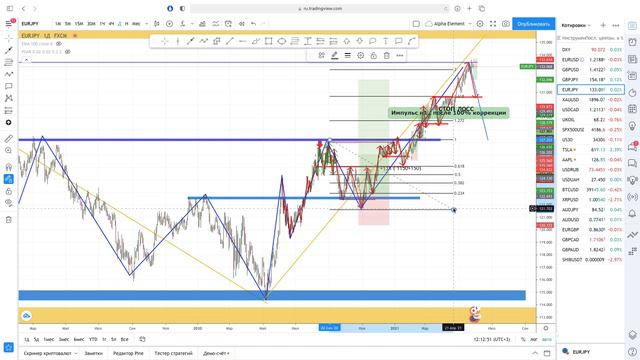Switch to the 15-minute timeframe
Screen dimensions: 640x360
tap(79, 24)
